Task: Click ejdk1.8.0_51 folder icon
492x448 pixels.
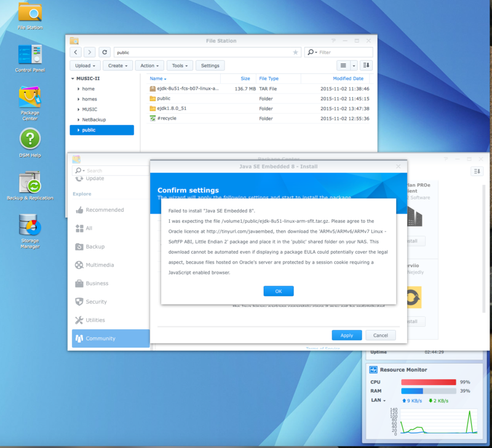Action: pyautogui.click(x=153, y=108)
